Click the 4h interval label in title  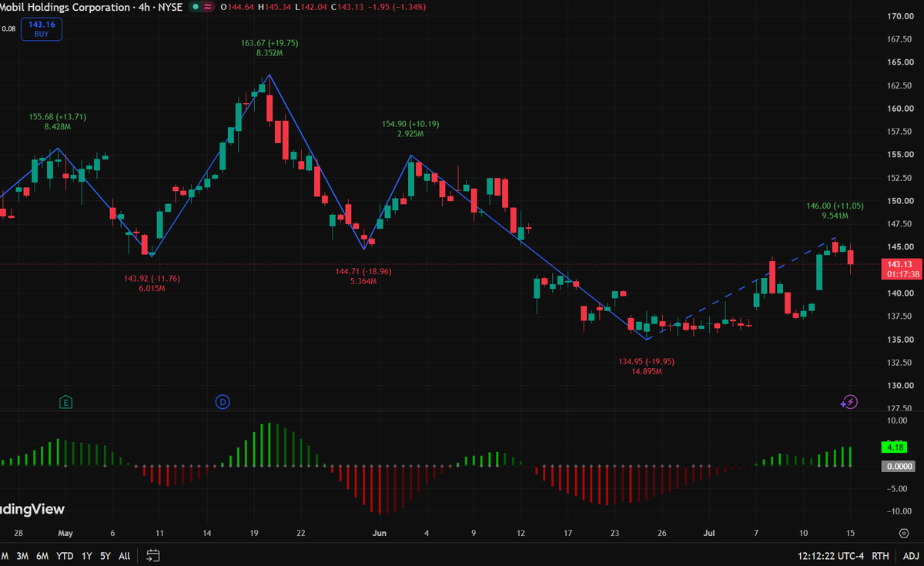point(144,7)
